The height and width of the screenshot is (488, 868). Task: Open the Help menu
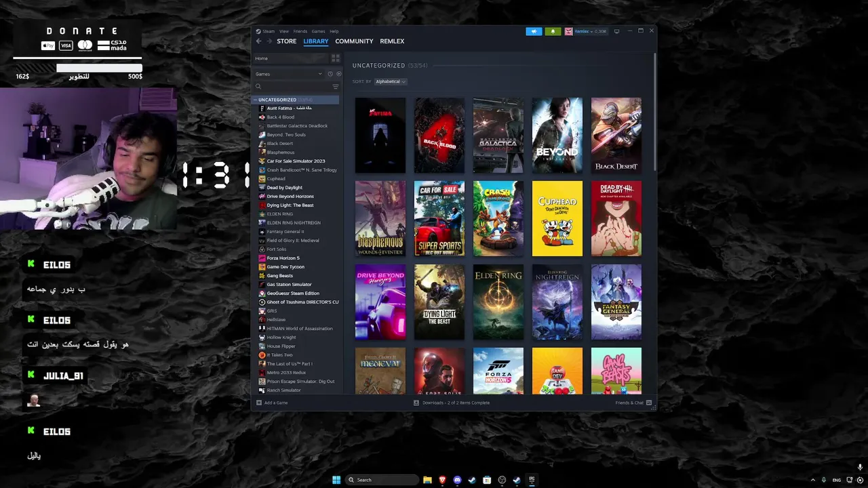pos(334,31)
